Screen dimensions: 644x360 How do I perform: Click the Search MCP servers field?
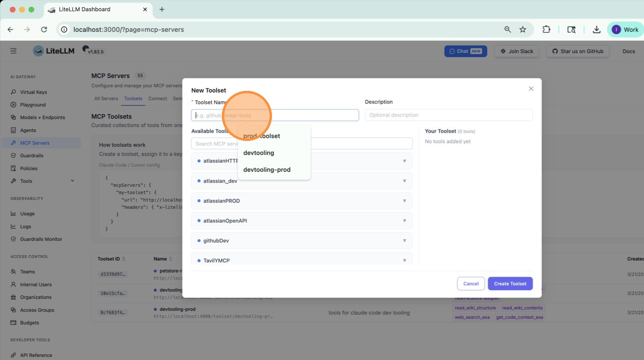point(302,144)
